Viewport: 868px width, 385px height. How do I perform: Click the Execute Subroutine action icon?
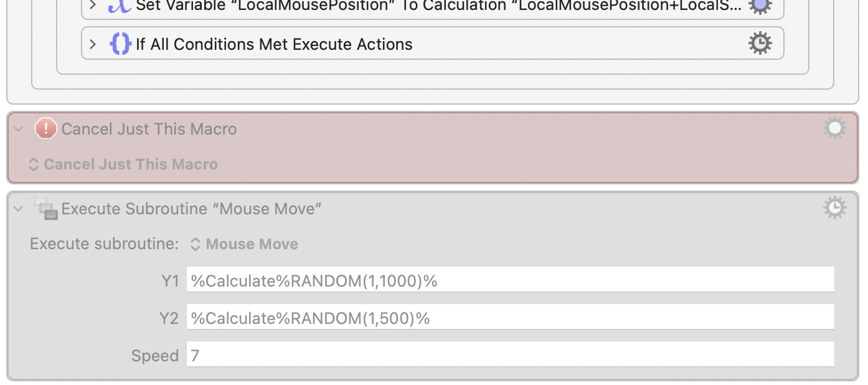coord(46,209)
